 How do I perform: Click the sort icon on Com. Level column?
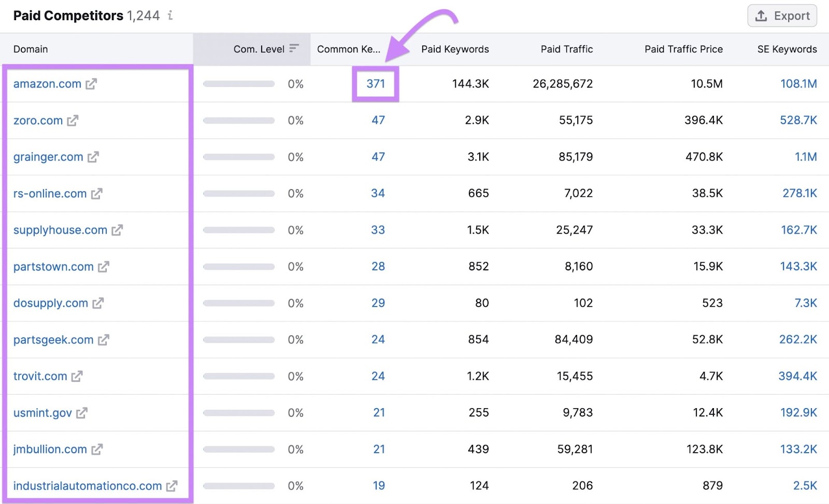(x=294, y=48)
